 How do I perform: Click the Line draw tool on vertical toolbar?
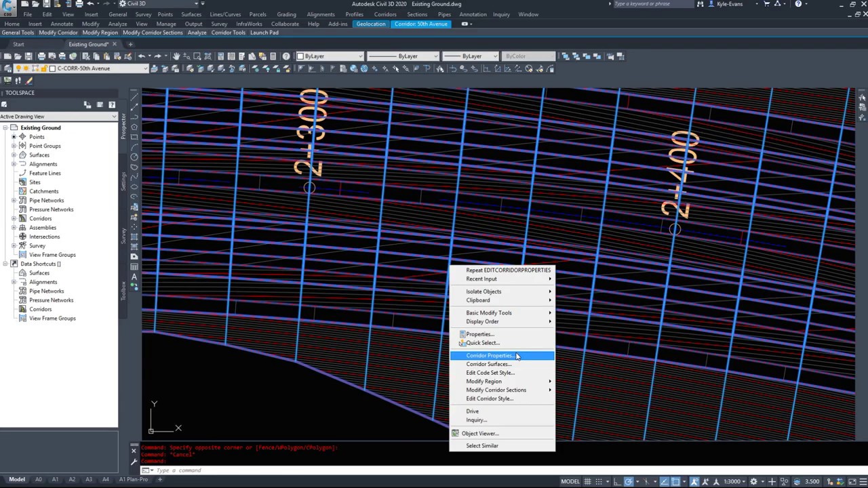(134, 96)
